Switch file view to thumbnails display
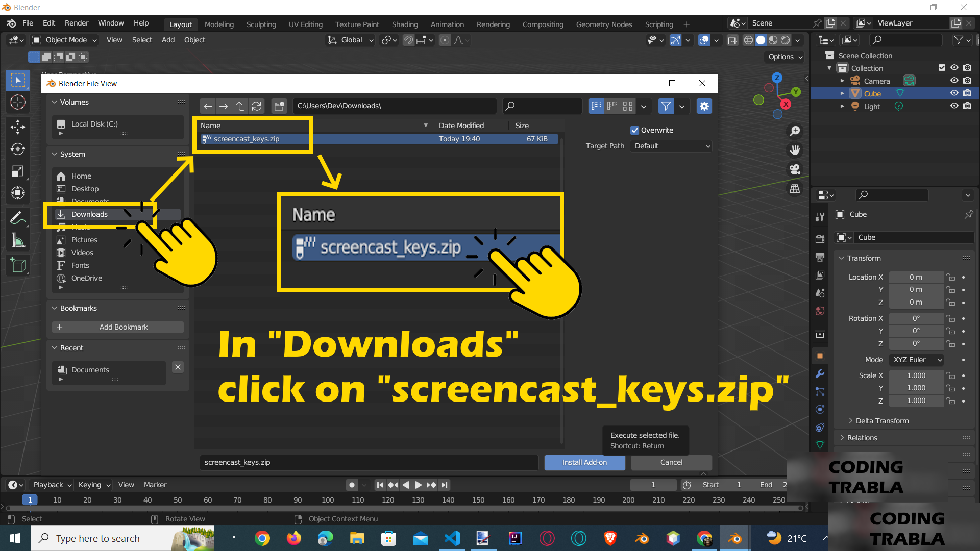 coord(628,106)
